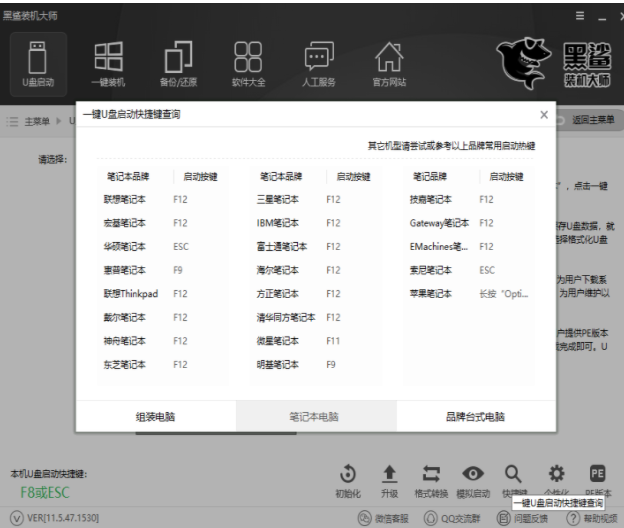624x528 pixels.
Task: Select the EMachines笔... row
Action: [x=469, y=247]
